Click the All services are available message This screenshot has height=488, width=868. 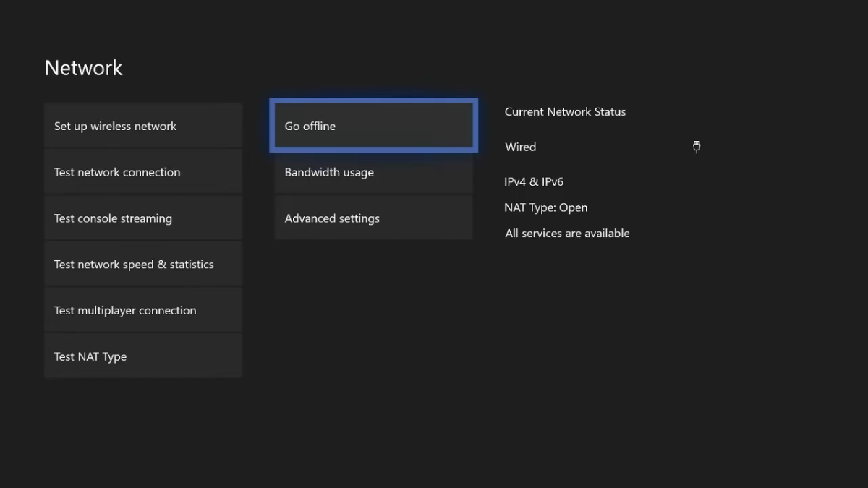tap(567, 233)
